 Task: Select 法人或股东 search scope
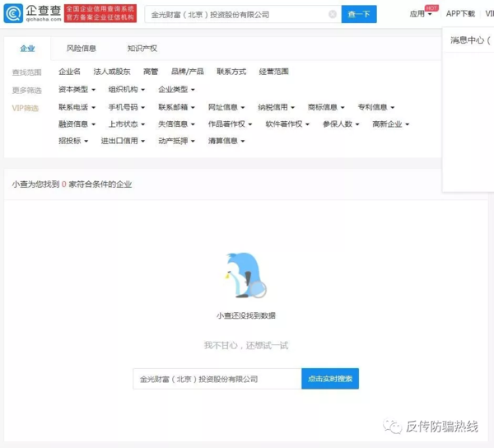[x=111, y=72]
